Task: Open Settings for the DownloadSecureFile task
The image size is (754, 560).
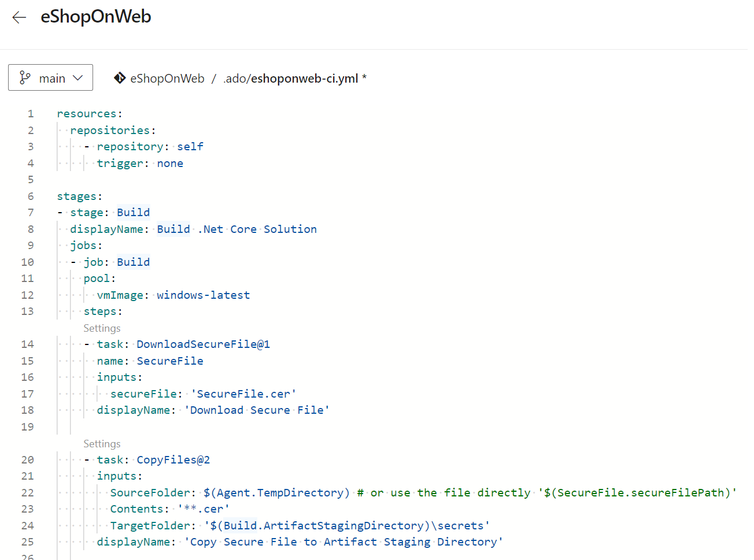Action: coord(102,328)
